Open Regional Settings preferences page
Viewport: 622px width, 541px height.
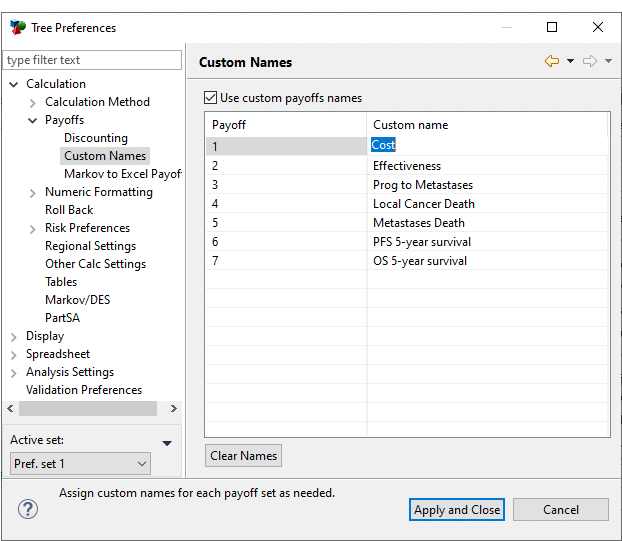[90, 246]
